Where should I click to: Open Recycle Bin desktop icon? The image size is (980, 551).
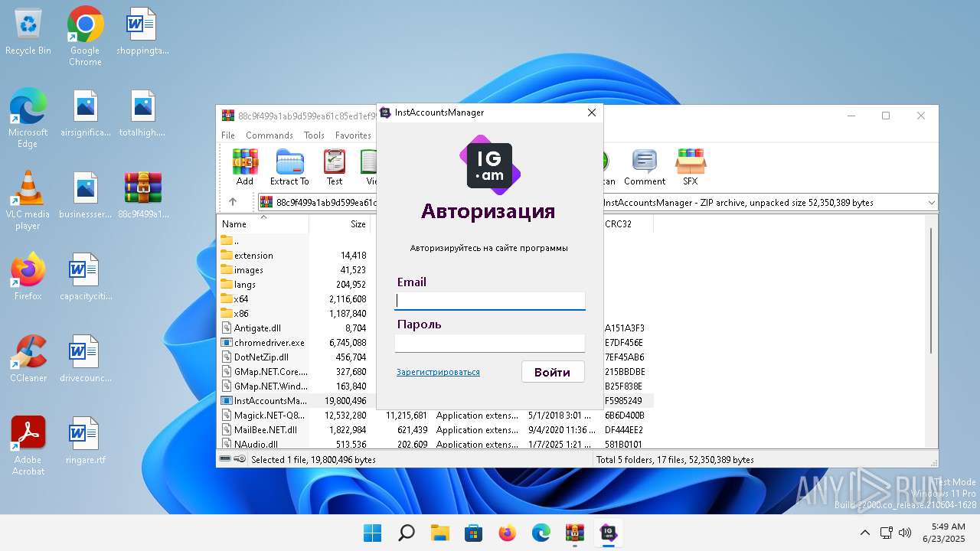pos(28,32)
